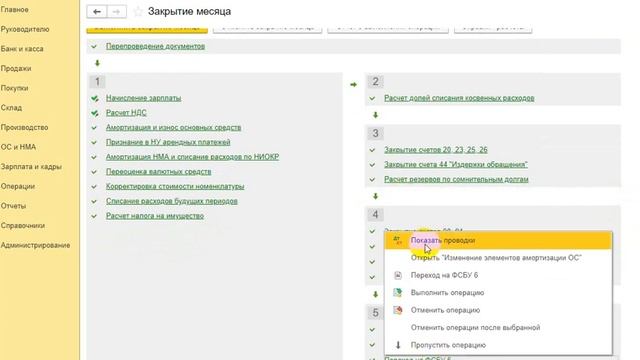Screen dimensions: 640x360
Task: Open Расчет долей списания косвенных расходов link
Action: pyautogui.click(x=459, y=98)
